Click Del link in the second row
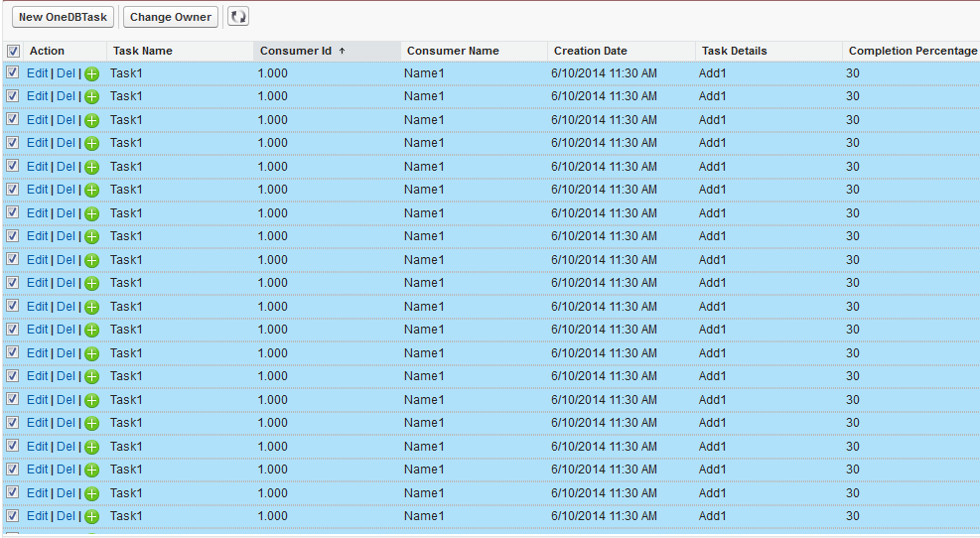This screenshot has width=980, height=538. pos(66,96)
